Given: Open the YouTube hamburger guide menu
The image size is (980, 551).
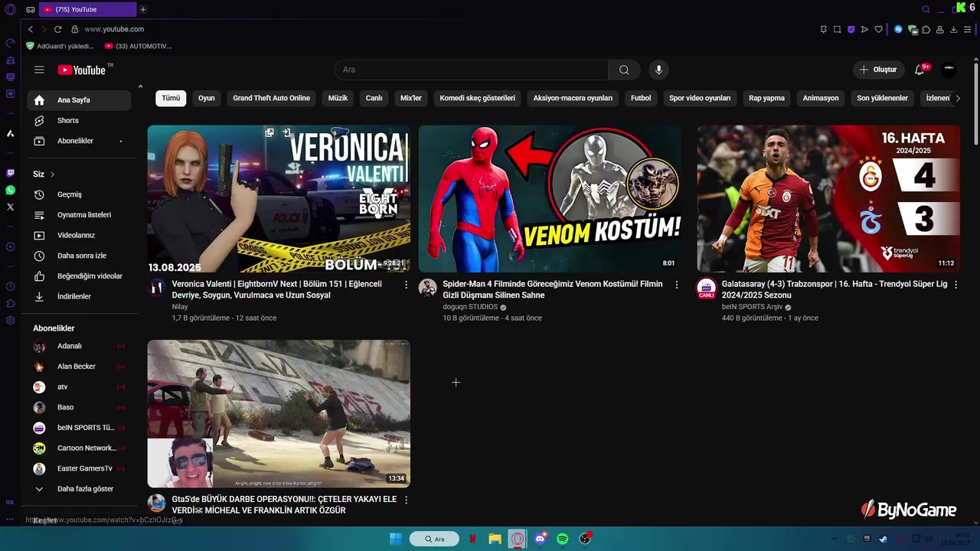Looking at the screenshot, I should (39, 70).
